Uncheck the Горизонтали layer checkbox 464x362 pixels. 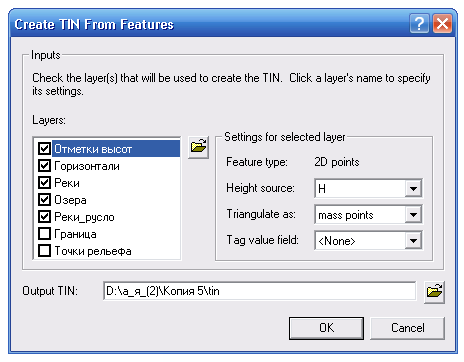[44, 166]
